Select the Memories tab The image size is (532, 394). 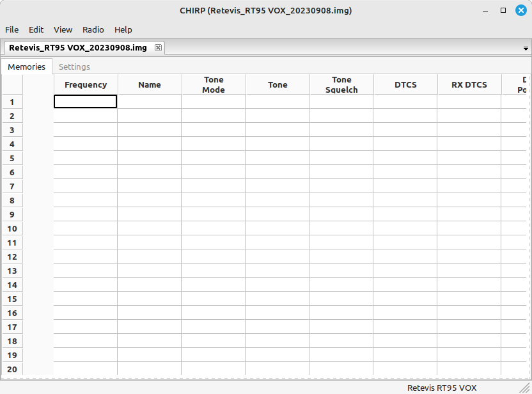pos(26,67)
